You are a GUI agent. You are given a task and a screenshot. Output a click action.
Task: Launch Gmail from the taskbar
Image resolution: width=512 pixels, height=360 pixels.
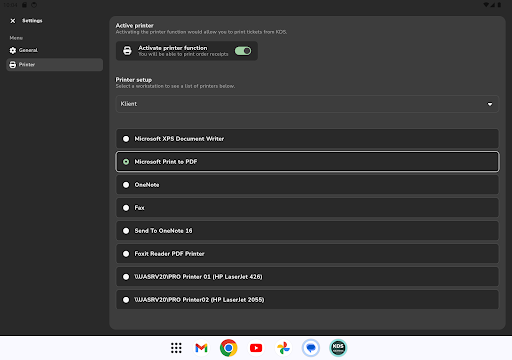pyautogui.click(x=201, y=348)
